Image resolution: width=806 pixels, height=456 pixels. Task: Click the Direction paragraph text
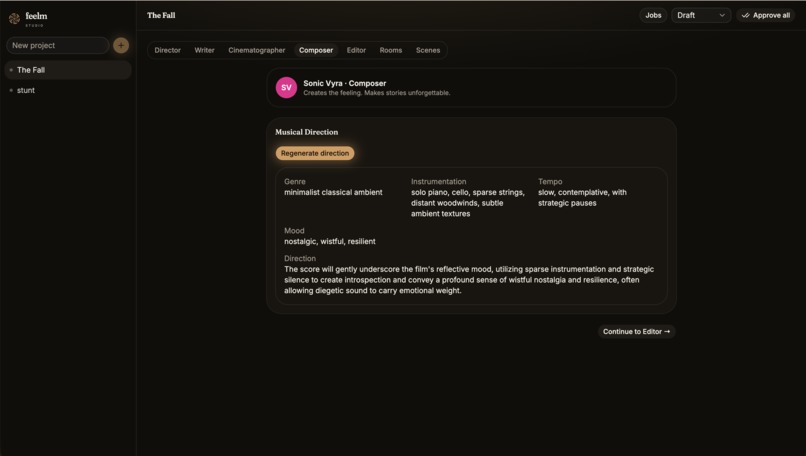pos(469,280)
